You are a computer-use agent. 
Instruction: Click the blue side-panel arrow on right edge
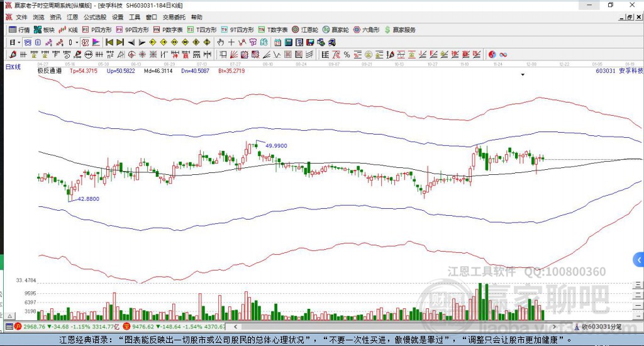(639, 259)
